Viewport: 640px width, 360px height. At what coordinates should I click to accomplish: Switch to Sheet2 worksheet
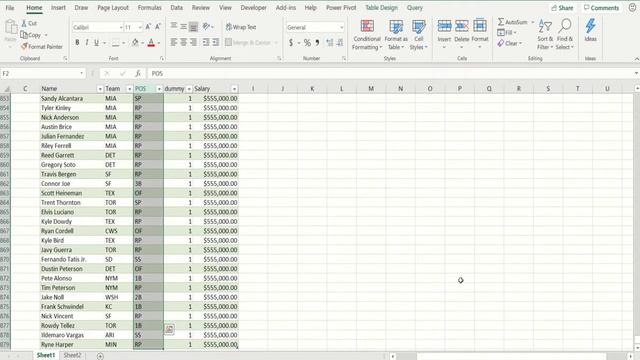pos(72,355)
